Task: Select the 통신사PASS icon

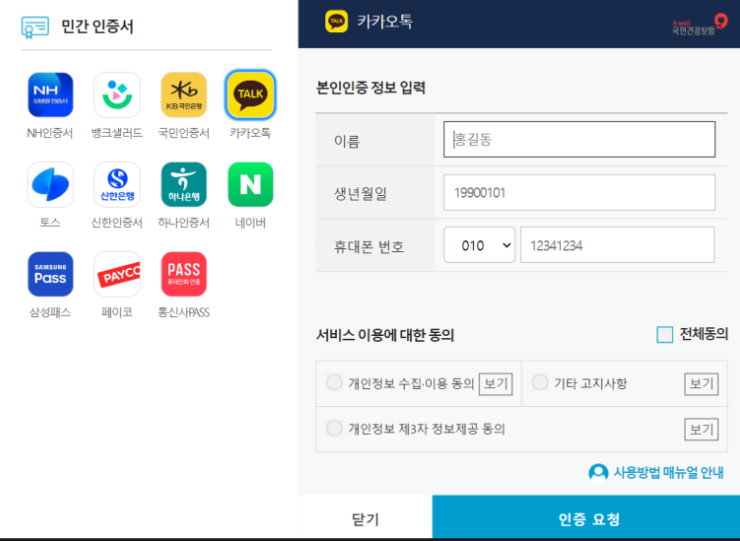Action: [184, 274]
